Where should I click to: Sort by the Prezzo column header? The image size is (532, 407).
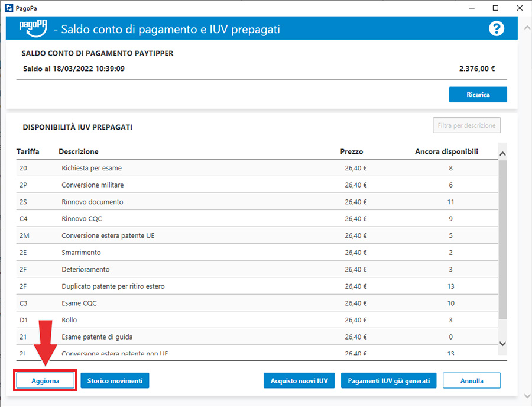(x=352, y=151)
